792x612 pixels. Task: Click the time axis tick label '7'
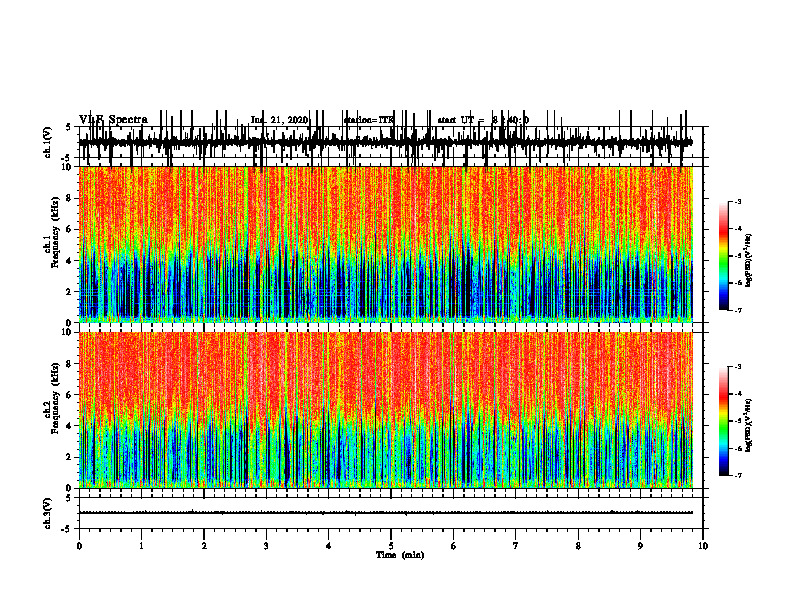[x=516, y=546]
